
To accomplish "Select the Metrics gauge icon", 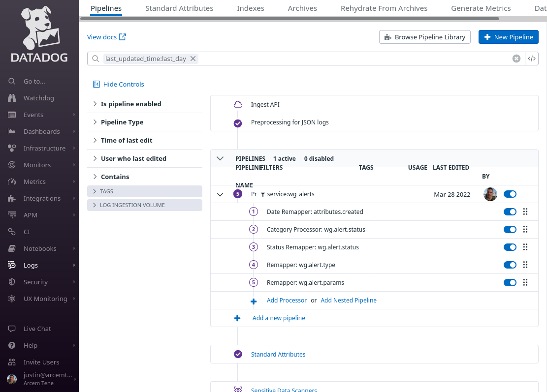I will pos(12,181).
